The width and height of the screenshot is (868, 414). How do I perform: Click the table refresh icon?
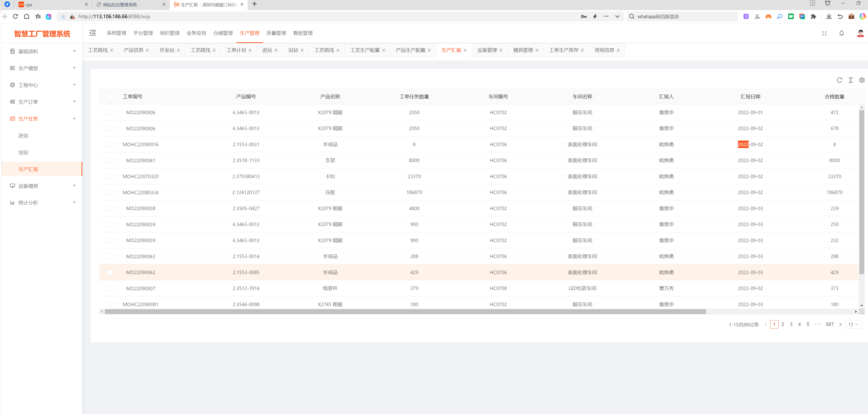coord(839,80)
